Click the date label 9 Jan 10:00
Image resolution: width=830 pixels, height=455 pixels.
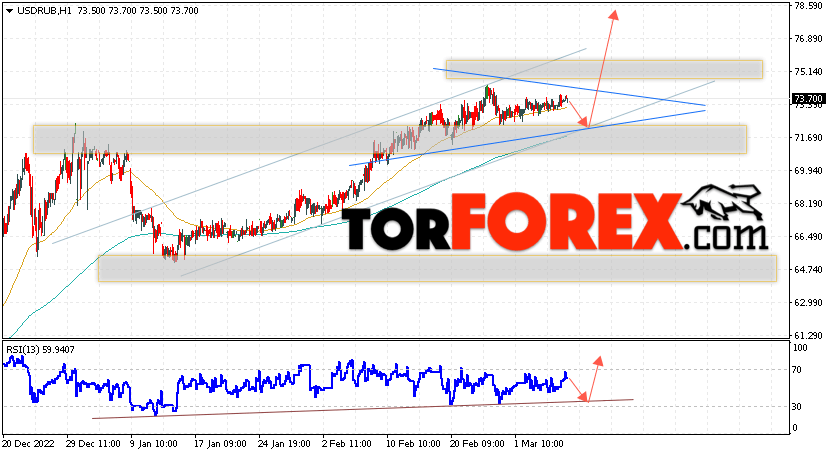(154, 444)
